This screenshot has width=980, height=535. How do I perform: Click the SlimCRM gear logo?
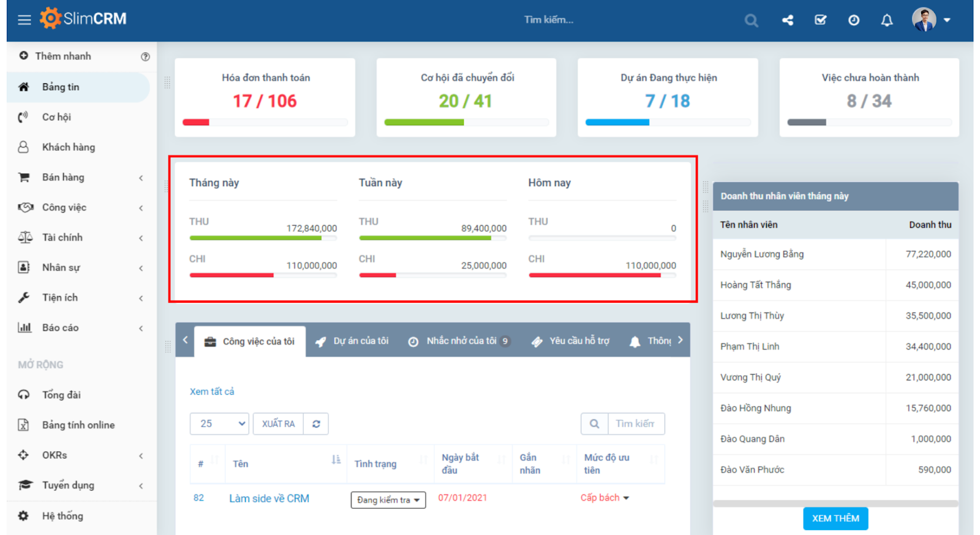50,18
